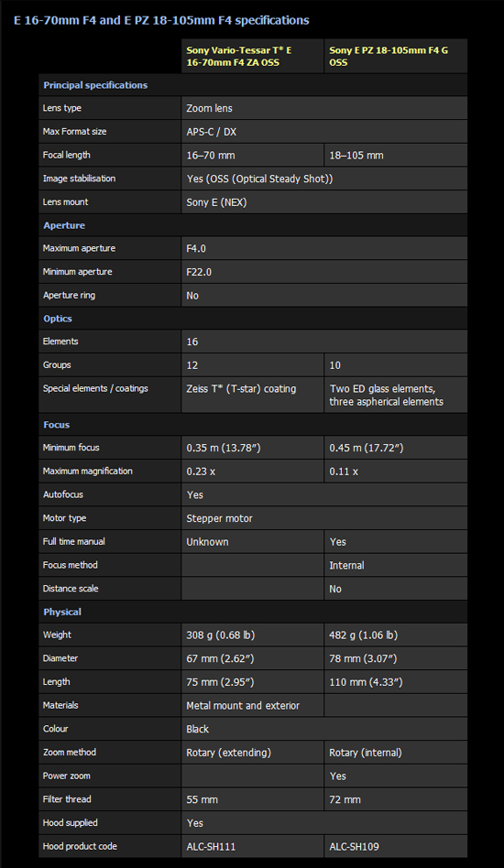Click the Autofocus row label
Image resolution: width=504 pixels, height=868 pixels.
pyautogui.click(x=62, y=495)
